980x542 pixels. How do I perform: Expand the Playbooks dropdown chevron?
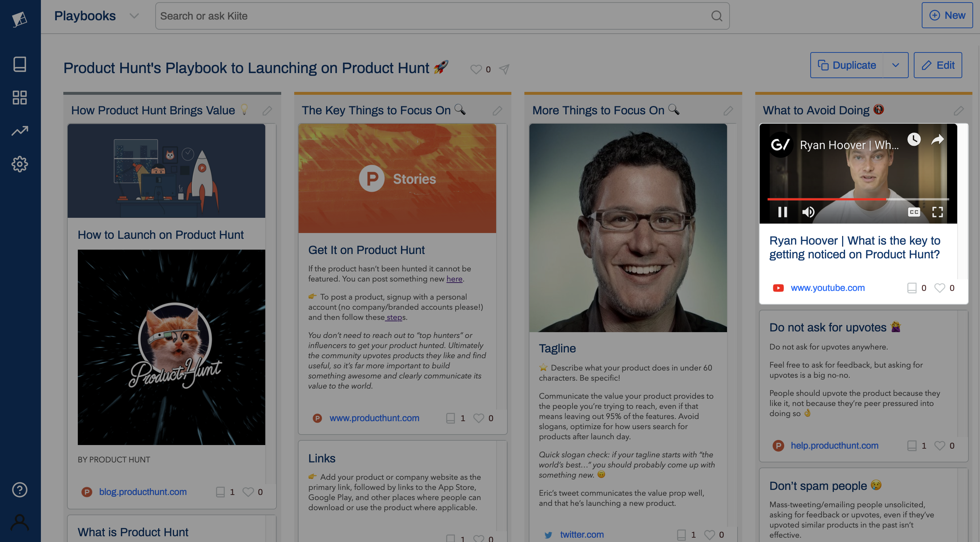(x=134, y=16)
